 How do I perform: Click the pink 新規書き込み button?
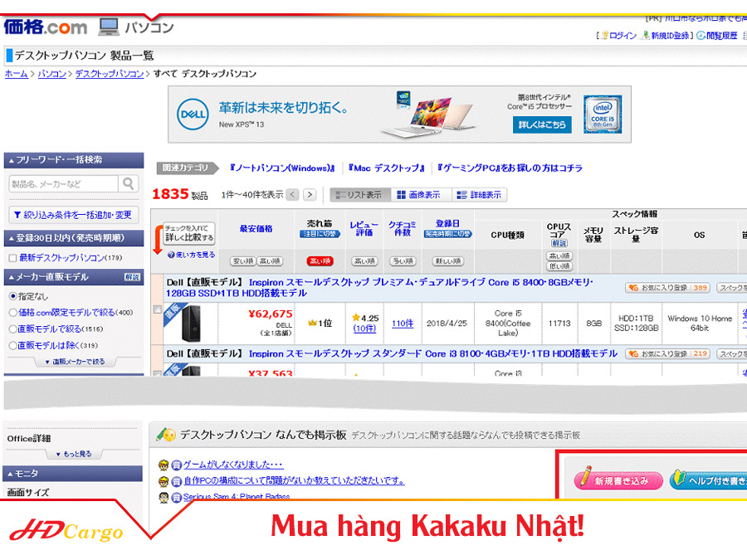pos(618,480)
